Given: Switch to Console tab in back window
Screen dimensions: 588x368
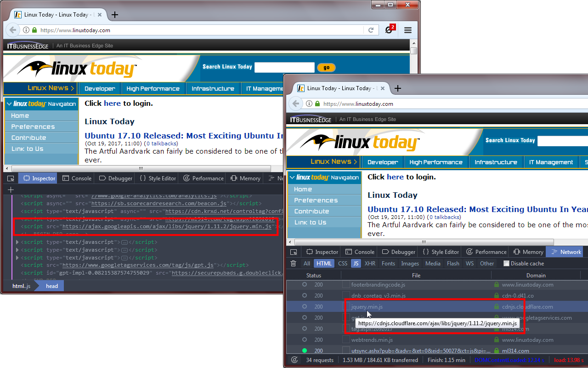Looking at the screenshot, I should coord(77,178).
